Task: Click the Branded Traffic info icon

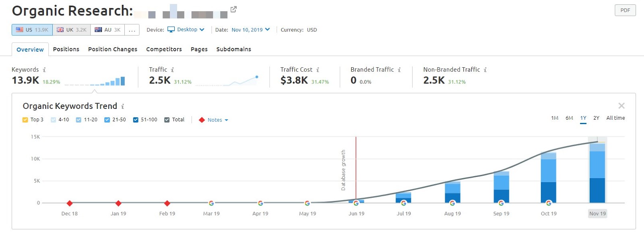Action: click(399, 70)
